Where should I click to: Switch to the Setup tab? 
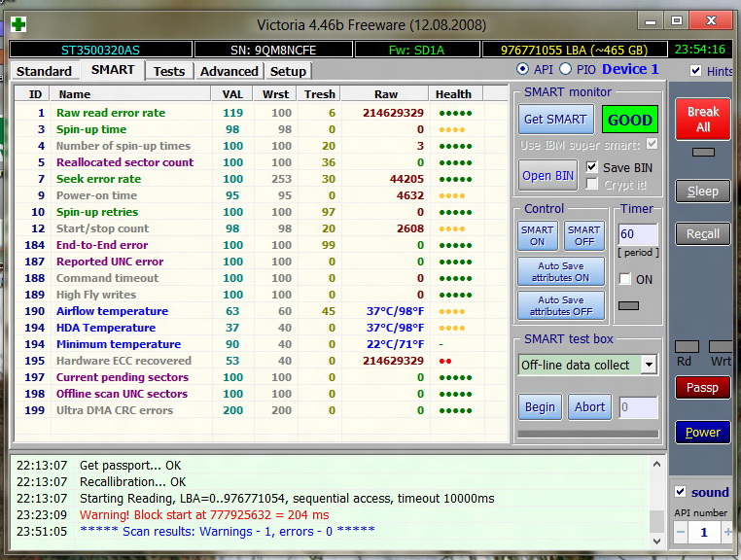tap(288, 71)
